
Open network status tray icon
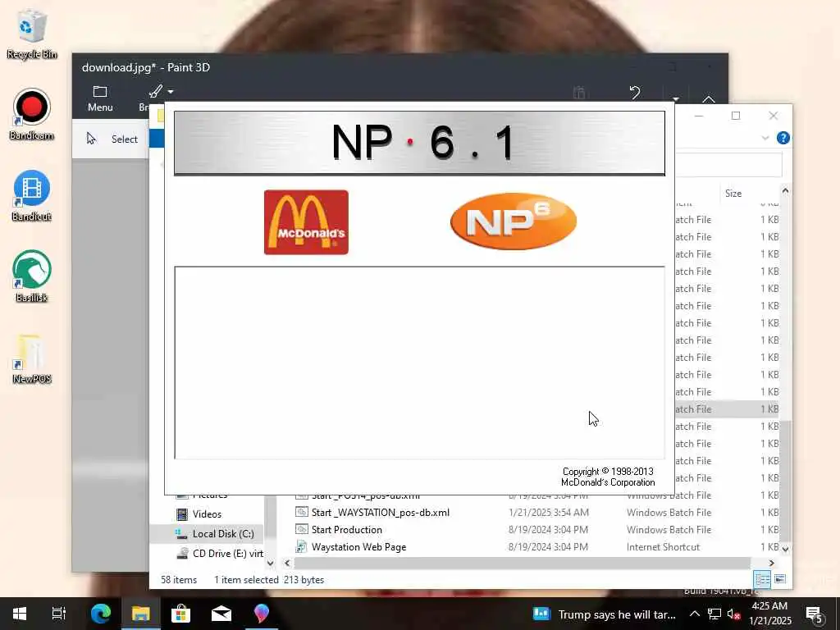tap(714, 614)
